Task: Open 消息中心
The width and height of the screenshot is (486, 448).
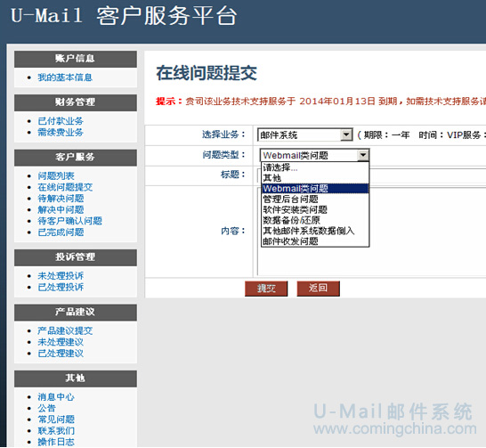Action: [x=56, y=396]
